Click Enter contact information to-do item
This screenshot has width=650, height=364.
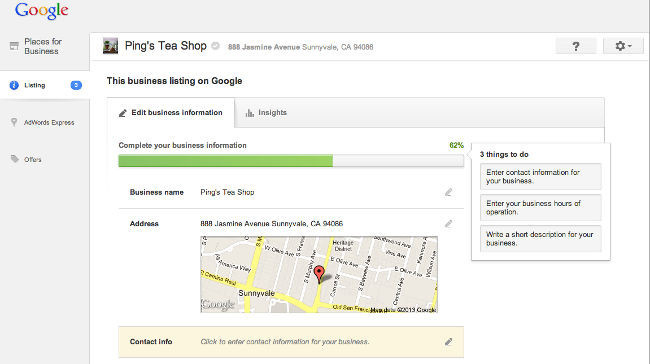pyautogui.click(x=541, y=177)
